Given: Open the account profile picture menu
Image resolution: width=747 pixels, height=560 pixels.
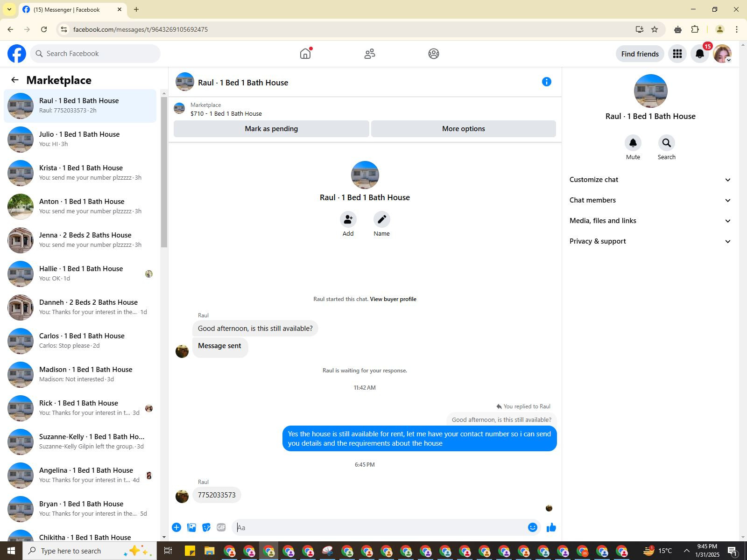Looking at the screenshot, I should tap(722, 54).
